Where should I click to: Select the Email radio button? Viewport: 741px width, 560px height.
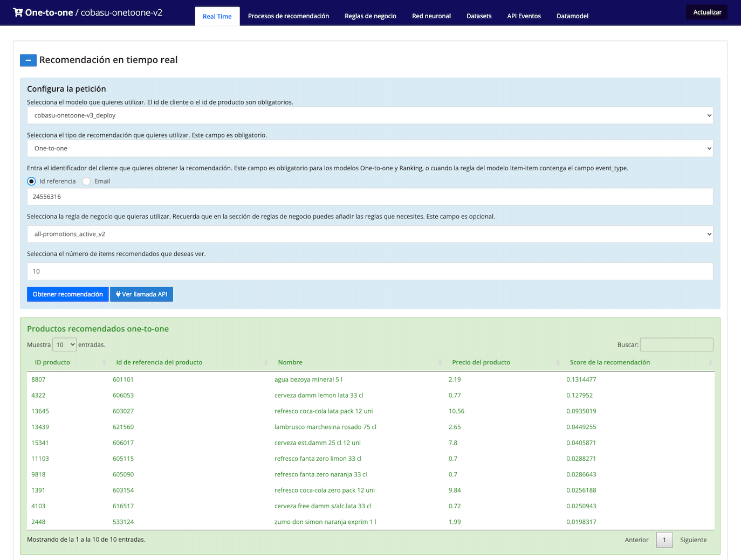coord(86,182)
